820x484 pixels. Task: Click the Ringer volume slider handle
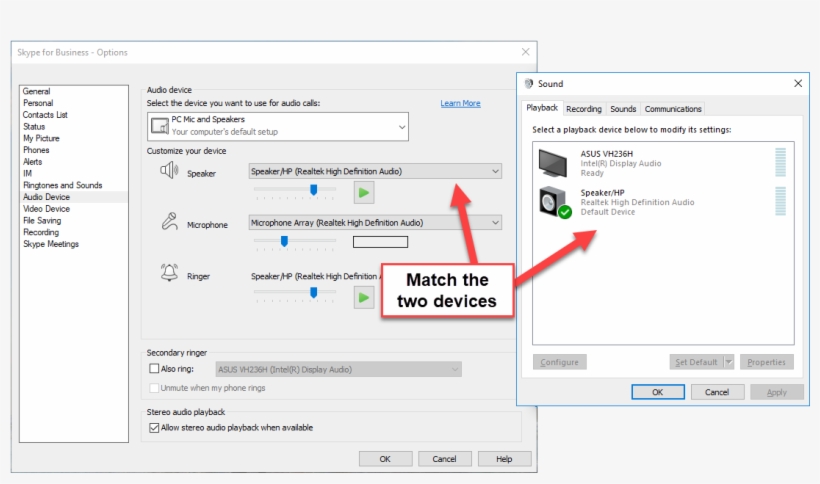(314, 293)
